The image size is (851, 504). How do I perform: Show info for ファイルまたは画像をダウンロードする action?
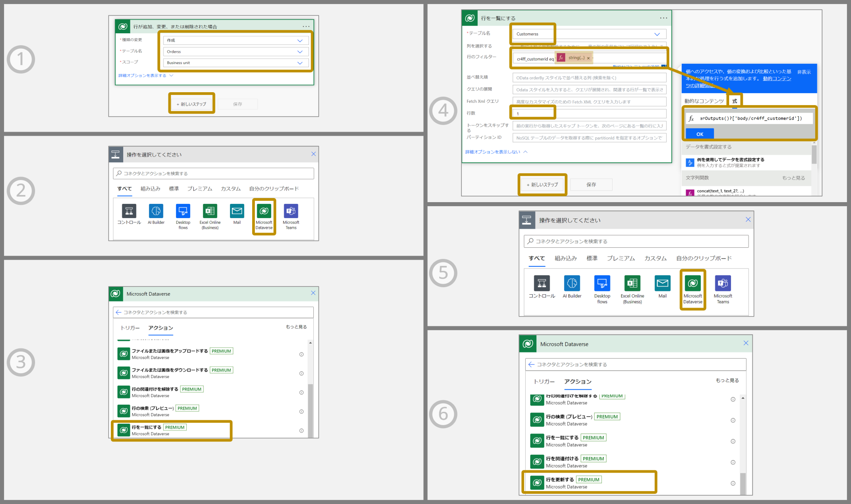[x=301, y=373]
